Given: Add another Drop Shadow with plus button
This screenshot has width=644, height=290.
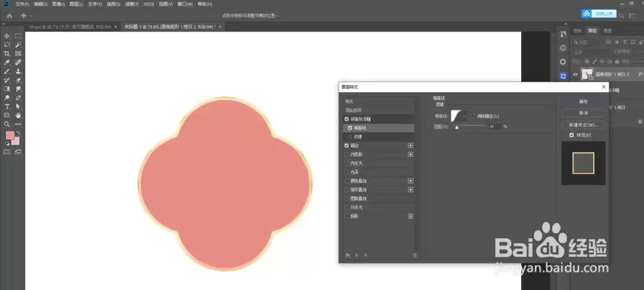Looking at the screenshot, I should [x=410, y=216].
